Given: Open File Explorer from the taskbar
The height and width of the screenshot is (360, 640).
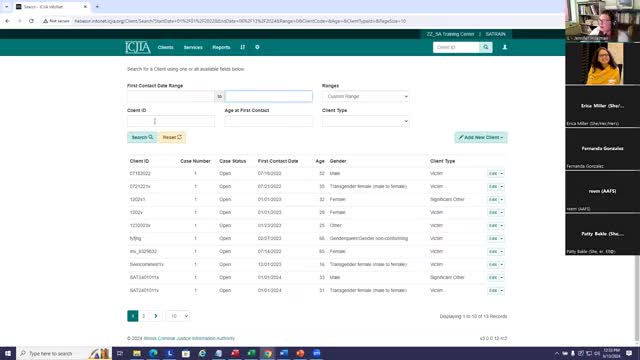Looking at the screenshot, I should (137, 353).
